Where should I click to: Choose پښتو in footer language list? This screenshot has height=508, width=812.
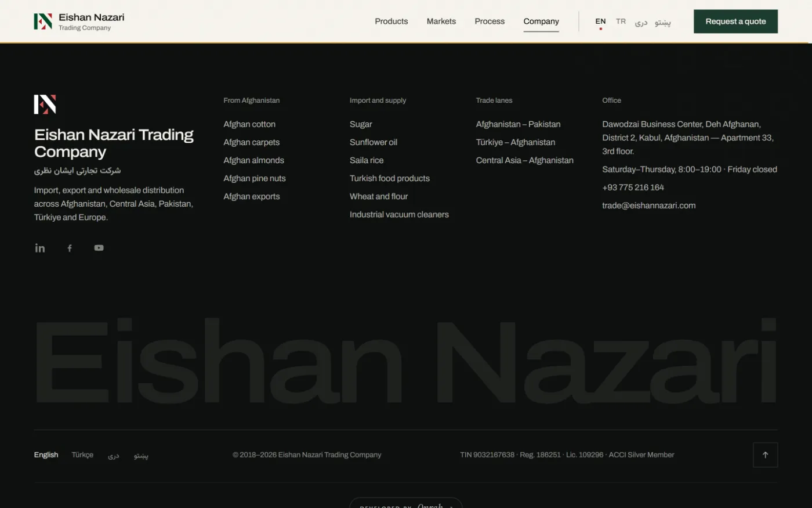click(141, 456)
